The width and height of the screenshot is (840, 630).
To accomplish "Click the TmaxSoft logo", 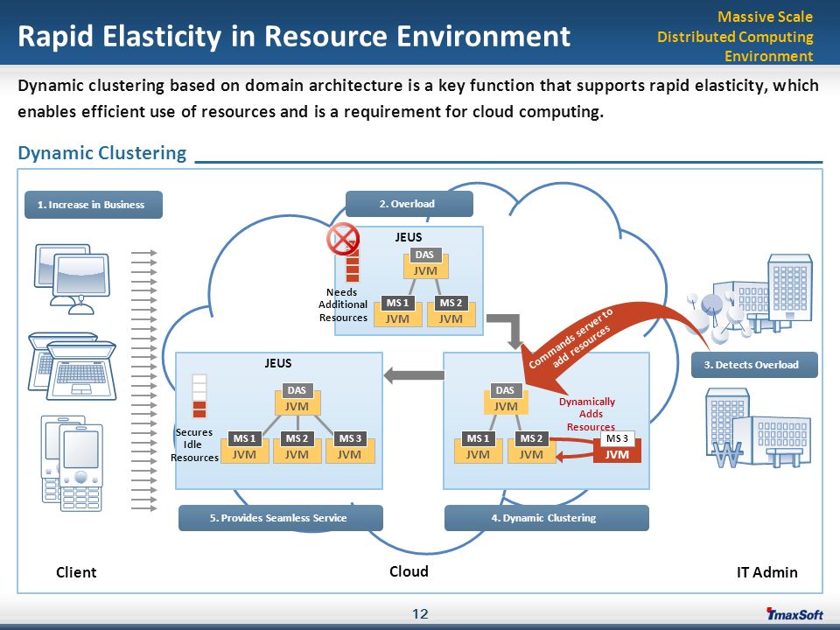I will (x=794, y=613).
